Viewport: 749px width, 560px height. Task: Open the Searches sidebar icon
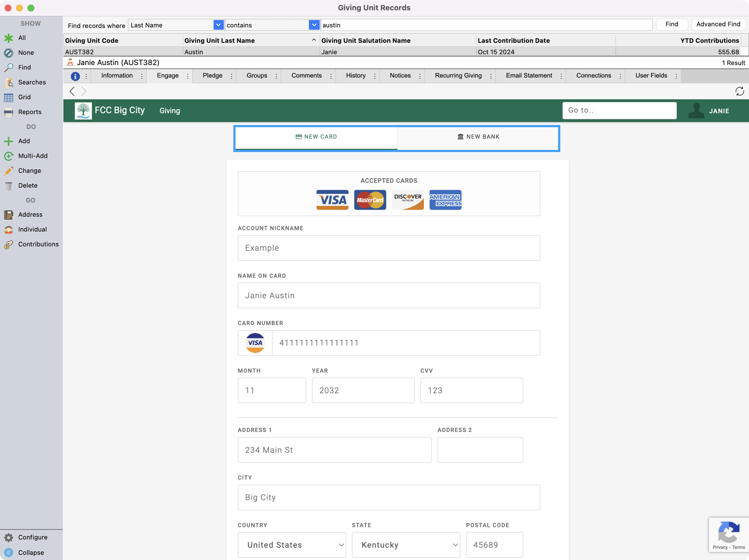9,83
